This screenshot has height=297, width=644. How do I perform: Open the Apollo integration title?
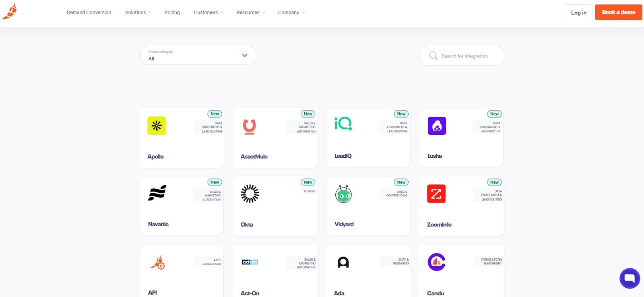click(x=155, y=157)
